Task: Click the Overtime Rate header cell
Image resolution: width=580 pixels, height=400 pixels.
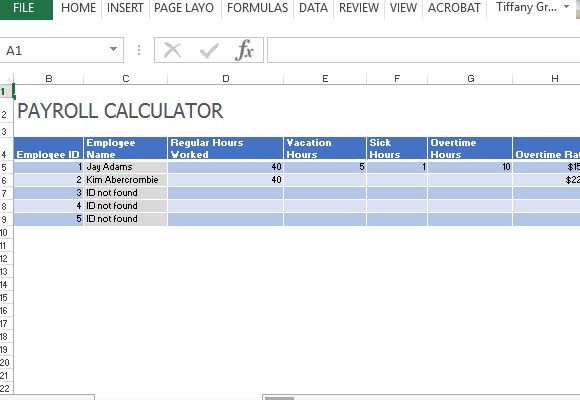Action: (x=547, y=148)
